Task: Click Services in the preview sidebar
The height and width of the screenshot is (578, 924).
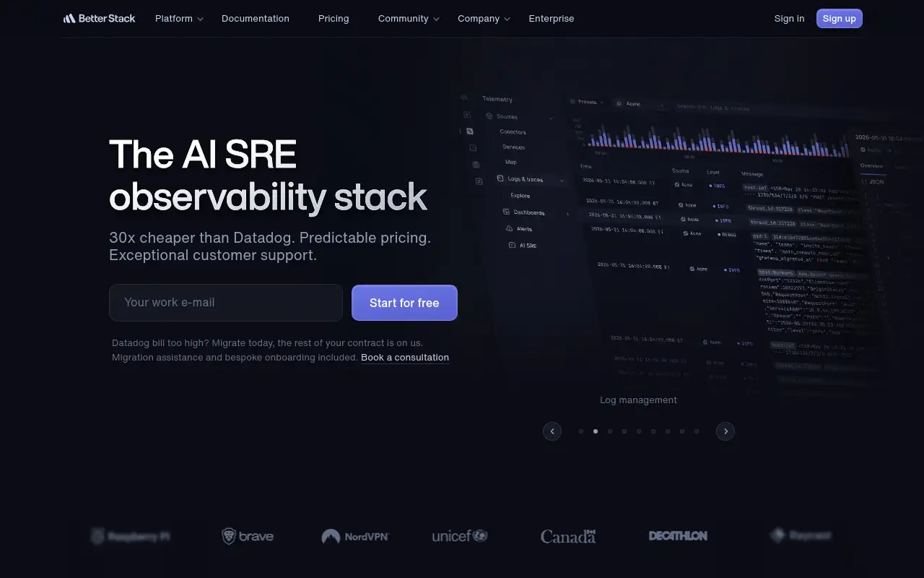Action: pyautogui.click(x=514, y=147)
